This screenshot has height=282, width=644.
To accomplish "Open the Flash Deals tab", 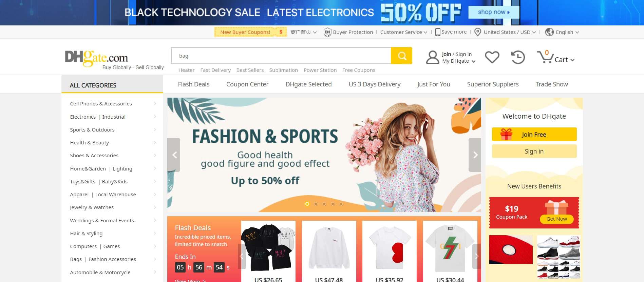I will tap(194, 84).
